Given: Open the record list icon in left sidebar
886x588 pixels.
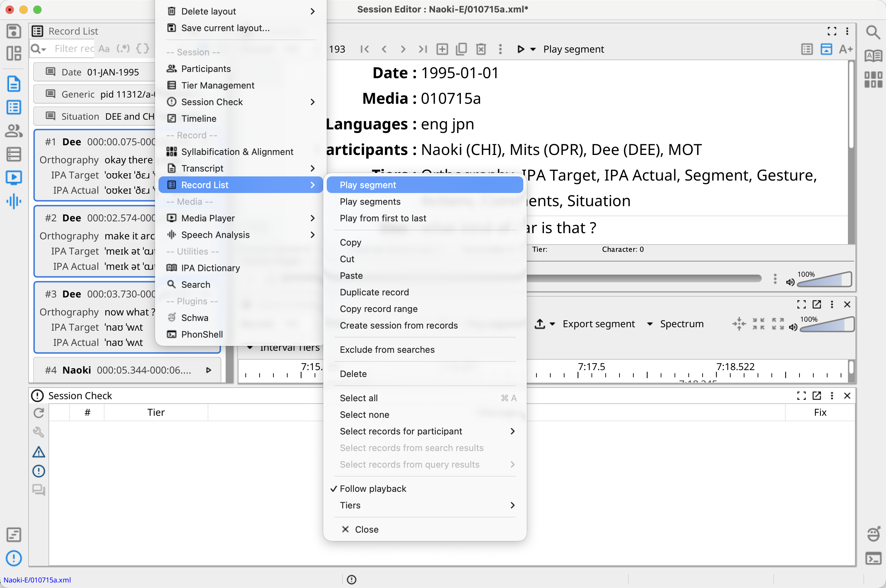Looking at the screenshot, I should [14, 107].
